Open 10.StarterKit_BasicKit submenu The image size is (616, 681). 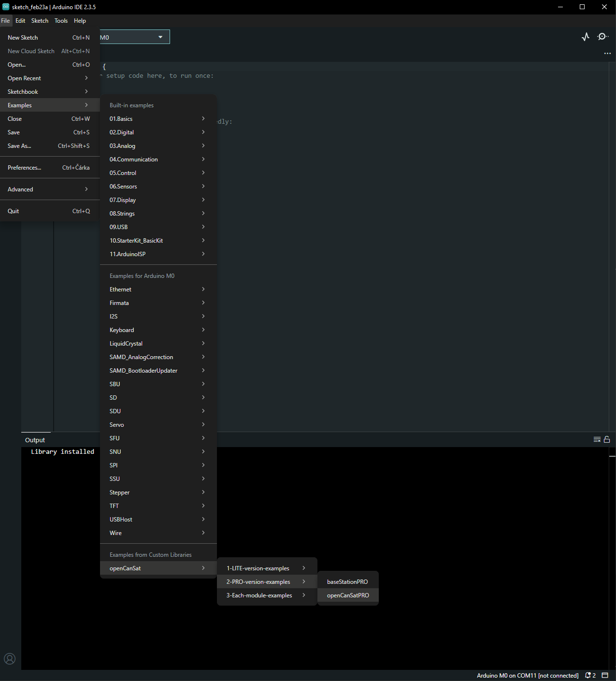click(x=158, y=241)
